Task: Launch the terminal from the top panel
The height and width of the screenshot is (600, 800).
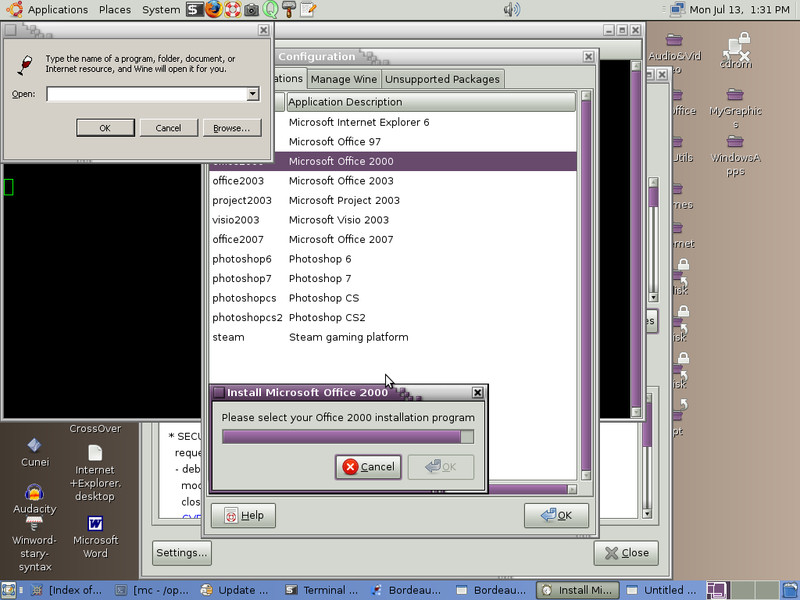Action: pos(194,9)
